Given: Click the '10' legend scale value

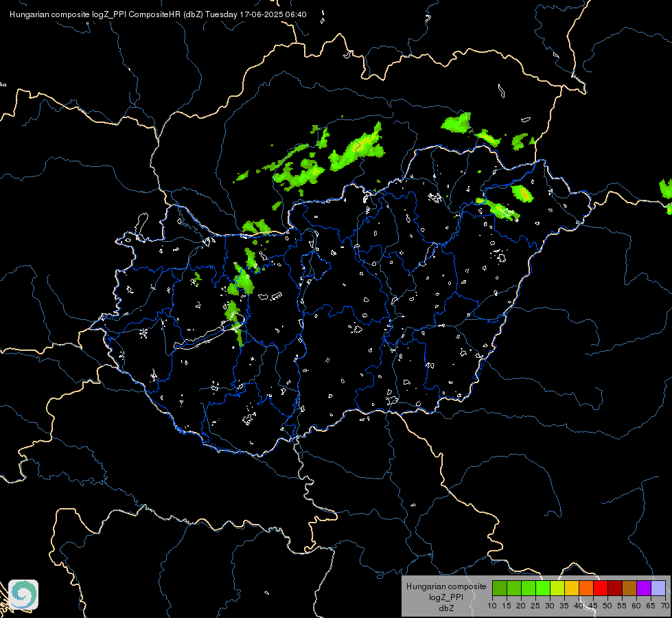Looking at the screenshot, I should coord(492,606).
